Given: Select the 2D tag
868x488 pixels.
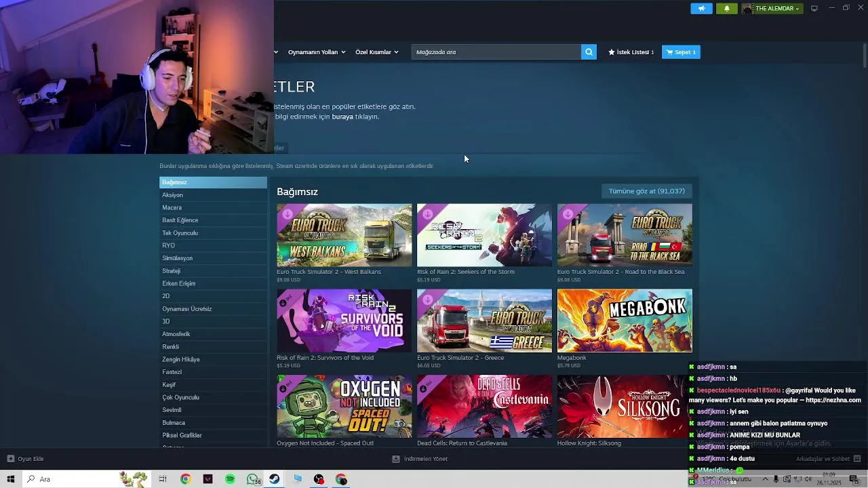Looking at the screenshot, I should 213,296.
